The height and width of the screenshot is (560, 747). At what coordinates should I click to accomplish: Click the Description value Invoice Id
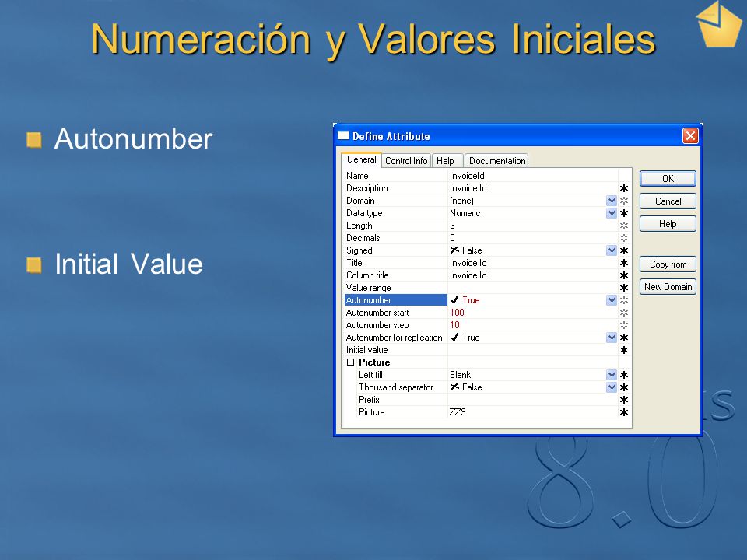pyautogui.click(x=468, y=188)
